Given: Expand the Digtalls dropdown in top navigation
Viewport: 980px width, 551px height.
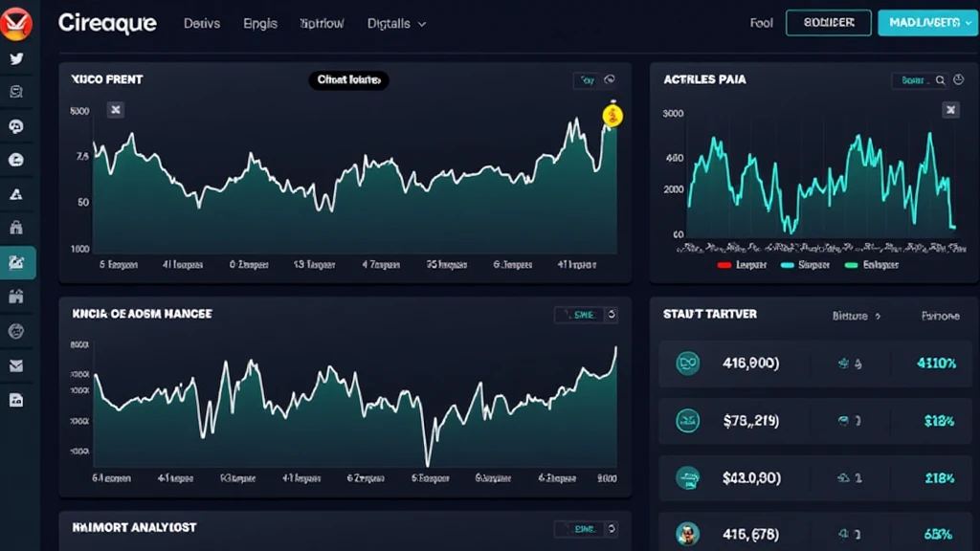Looking at the screenshot, I should 396,23.
